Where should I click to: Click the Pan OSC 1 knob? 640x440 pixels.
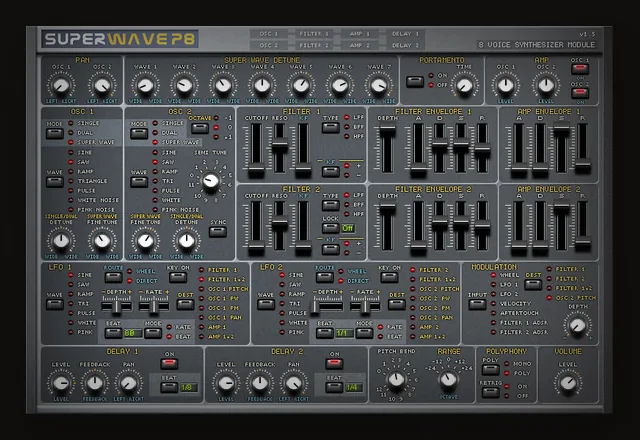(61, 86)
